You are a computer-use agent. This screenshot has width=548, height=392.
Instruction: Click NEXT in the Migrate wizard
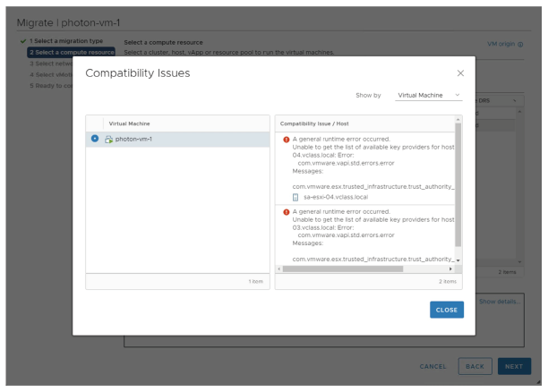(x=514, y=366)
